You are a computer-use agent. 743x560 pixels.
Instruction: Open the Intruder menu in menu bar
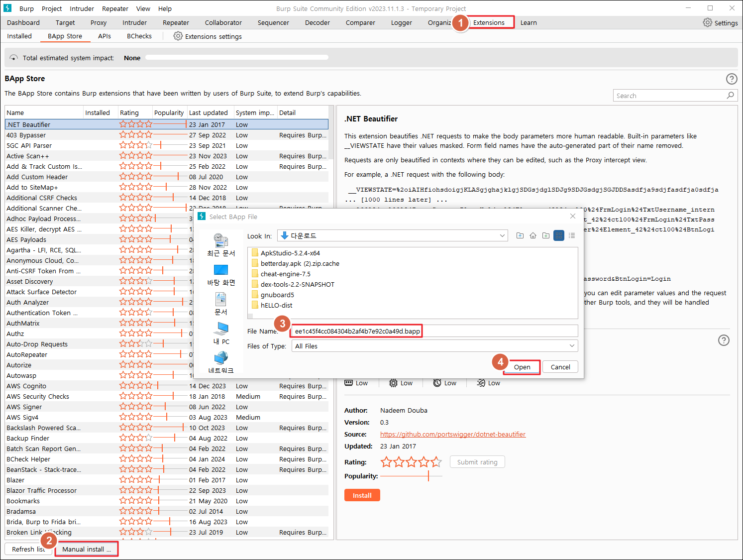click(82, 8)
